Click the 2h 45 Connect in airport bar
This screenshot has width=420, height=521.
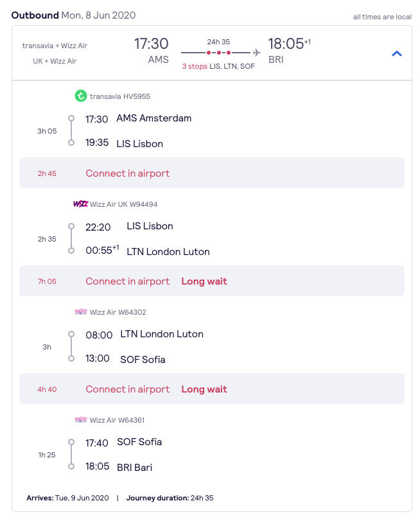(x=212, y=173)
